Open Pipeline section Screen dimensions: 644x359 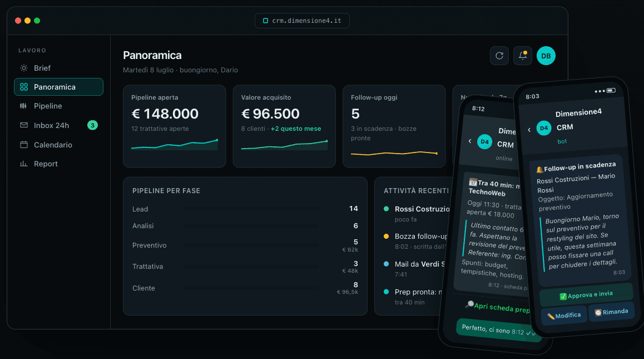tap(59, 106)
